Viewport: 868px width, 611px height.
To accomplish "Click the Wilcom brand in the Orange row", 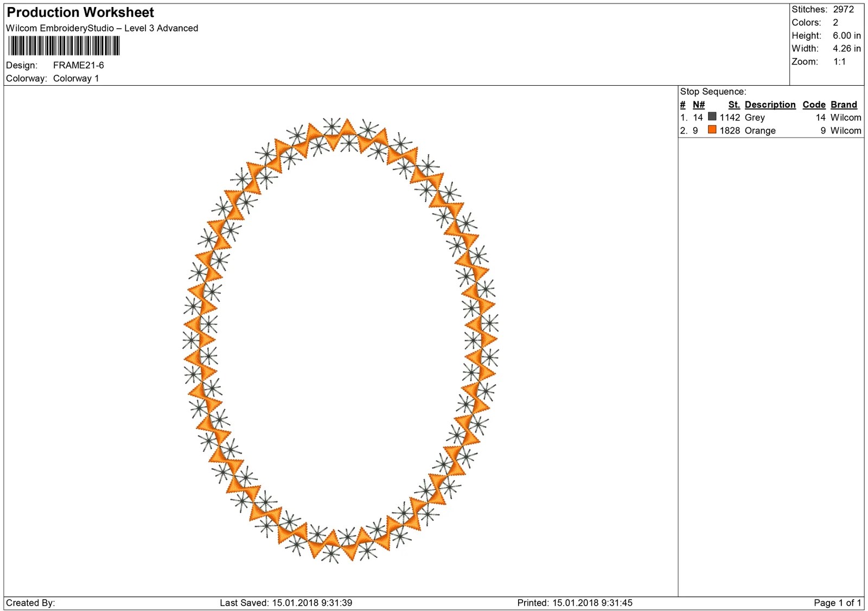I will pos(846,131).
